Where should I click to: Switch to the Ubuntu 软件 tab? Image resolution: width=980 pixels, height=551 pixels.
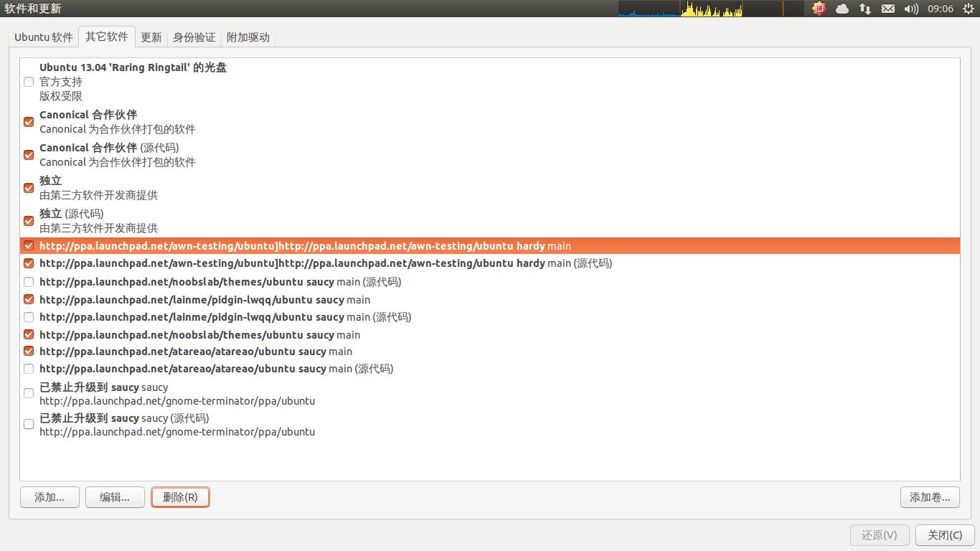(44, 37)
